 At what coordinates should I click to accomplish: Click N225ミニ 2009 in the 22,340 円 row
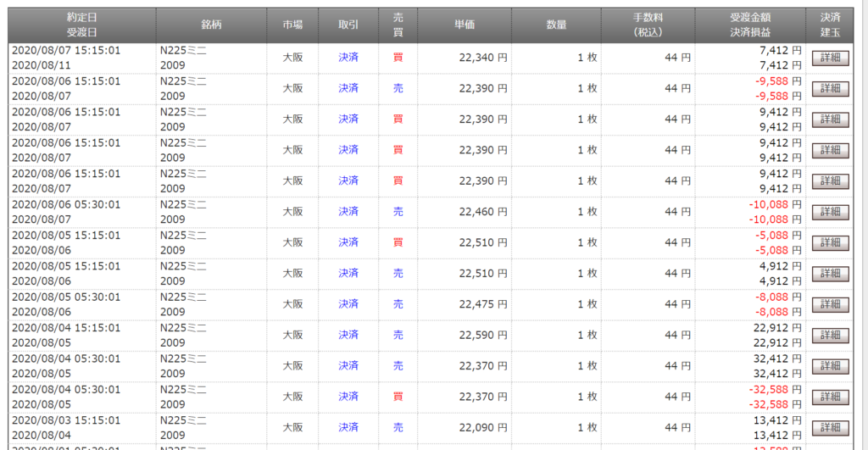tap(183, 58)
